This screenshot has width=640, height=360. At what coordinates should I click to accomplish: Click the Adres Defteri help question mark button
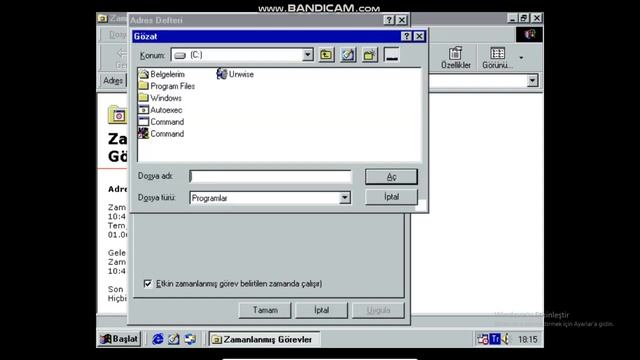pos(389,20)
